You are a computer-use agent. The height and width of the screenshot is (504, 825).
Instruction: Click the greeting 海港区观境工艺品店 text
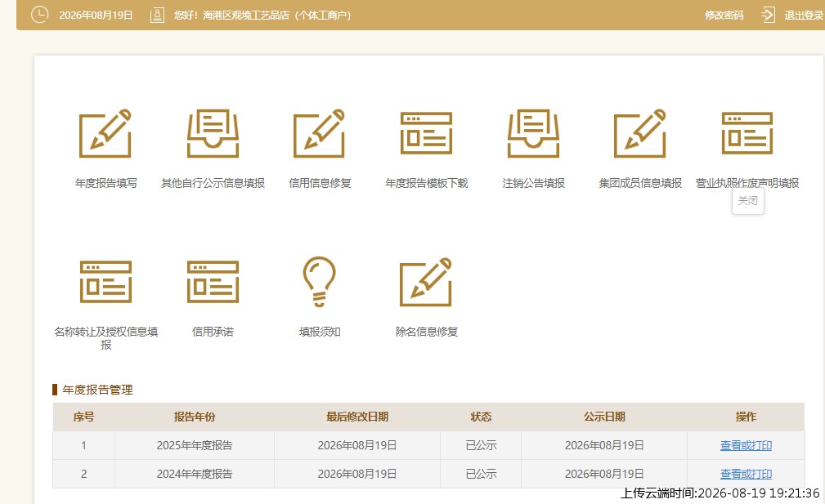(x=246, y=16)
